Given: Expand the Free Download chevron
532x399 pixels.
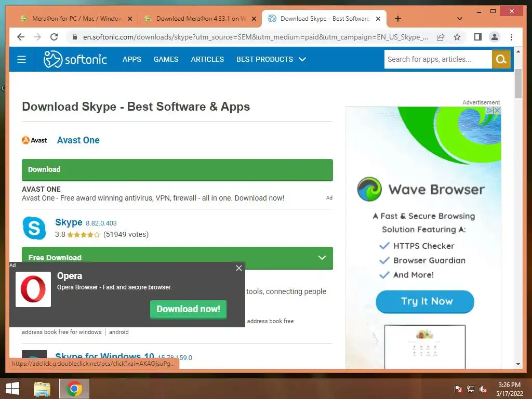Looking at the screenshot, I should point(322,258).
